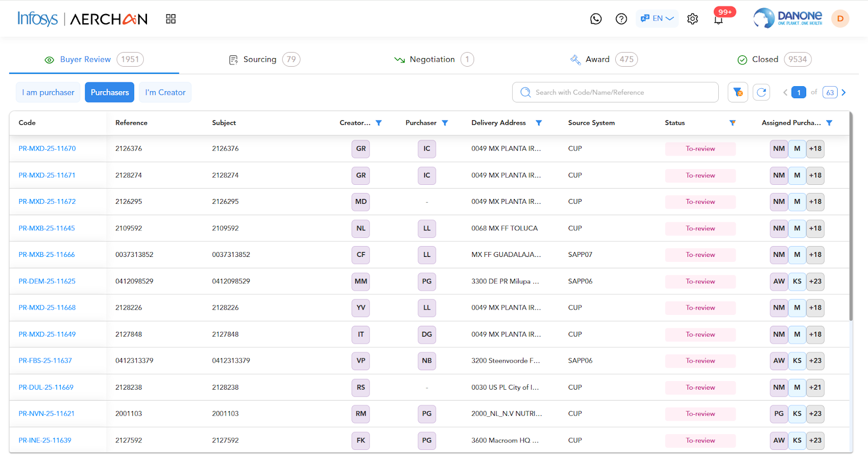The image size is (868, 464).
Task: Open request PR-MXD-25-11670
Action: [x=47, y=149]
